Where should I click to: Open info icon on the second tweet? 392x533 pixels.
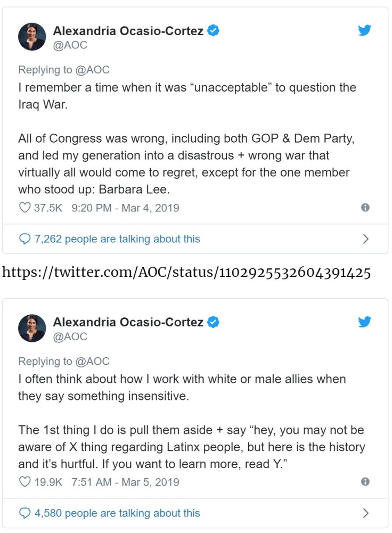coord(365,482)
